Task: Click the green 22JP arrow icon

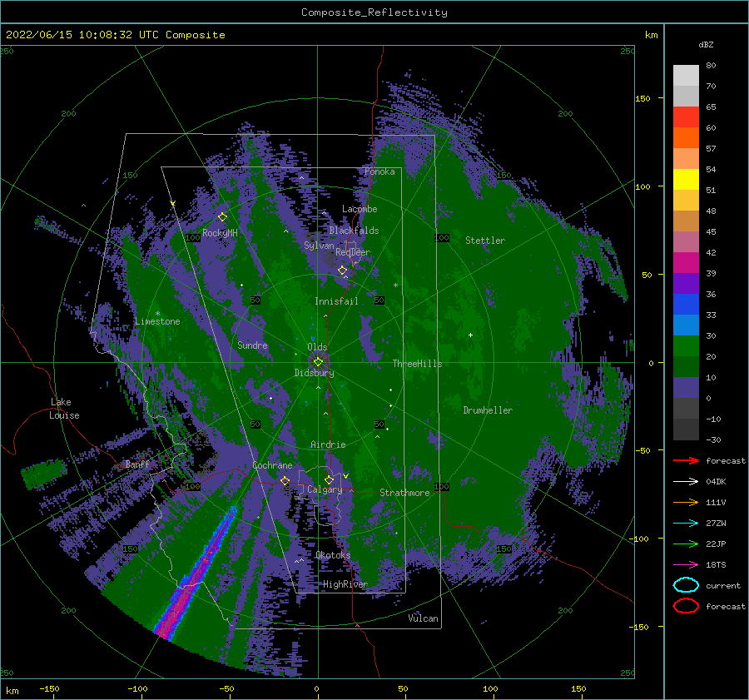Action: (686, 544)
